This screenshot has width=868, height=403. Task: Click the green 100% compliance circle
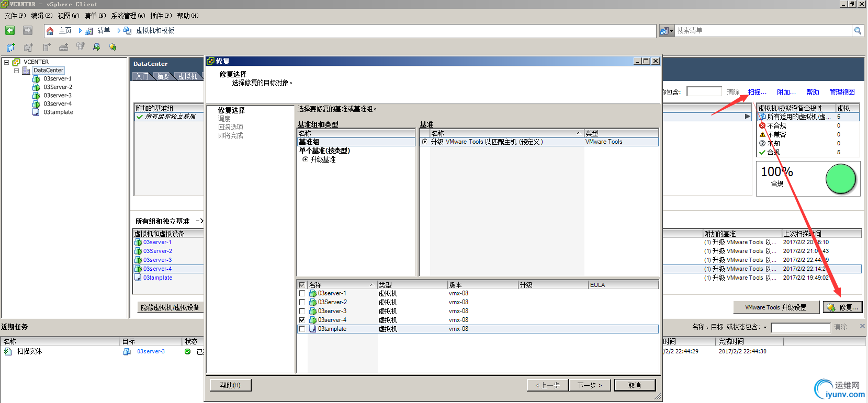tap(841, 179)
